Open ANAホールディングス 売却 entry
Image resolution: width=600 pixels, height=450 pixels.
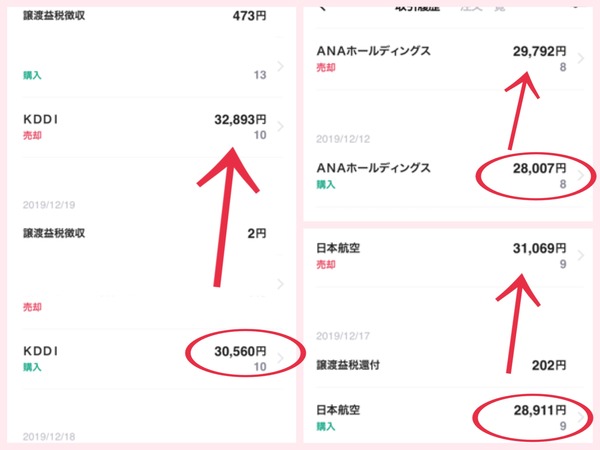(373, 51)
